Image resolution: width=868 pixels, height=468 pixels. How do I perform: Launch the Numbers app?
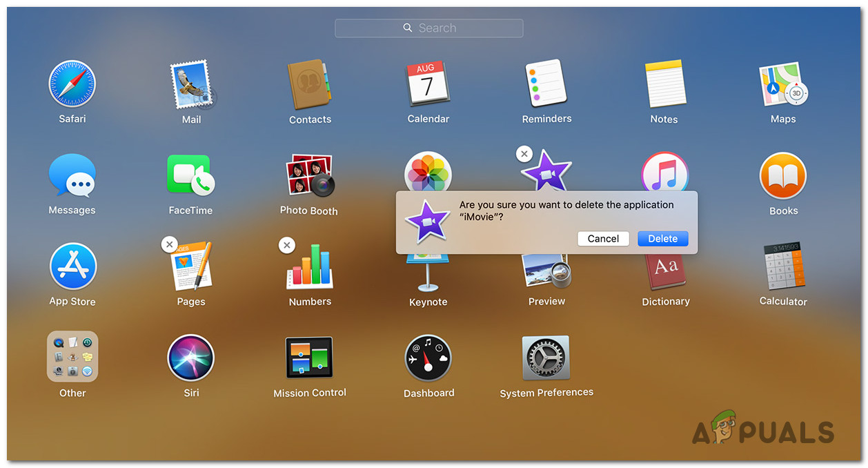[x=310, y=266]
